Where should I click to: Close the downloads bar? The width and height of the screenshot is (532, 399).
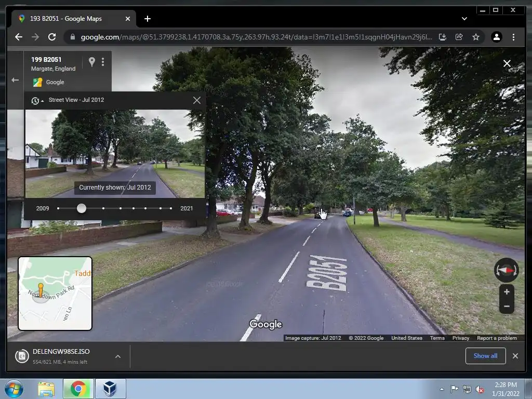tap(515, 356)
